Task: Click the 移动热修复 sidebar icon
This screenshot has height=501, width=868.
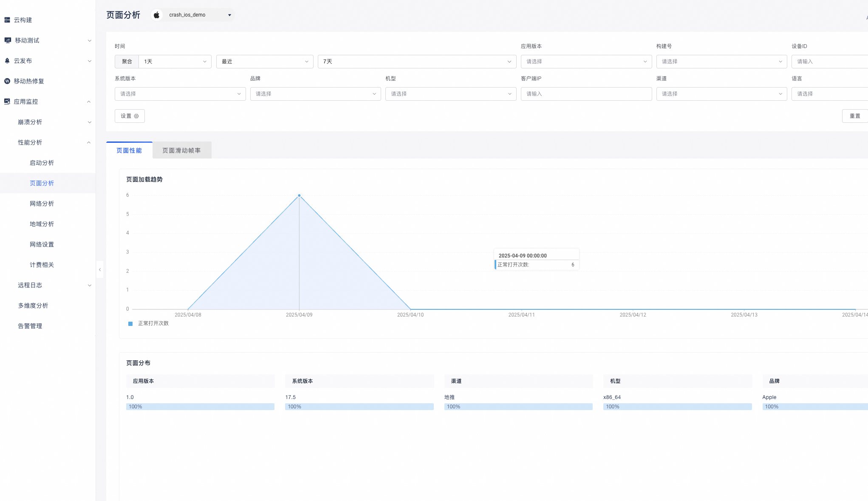Action: pyautogui.click(x=7, y=81)
